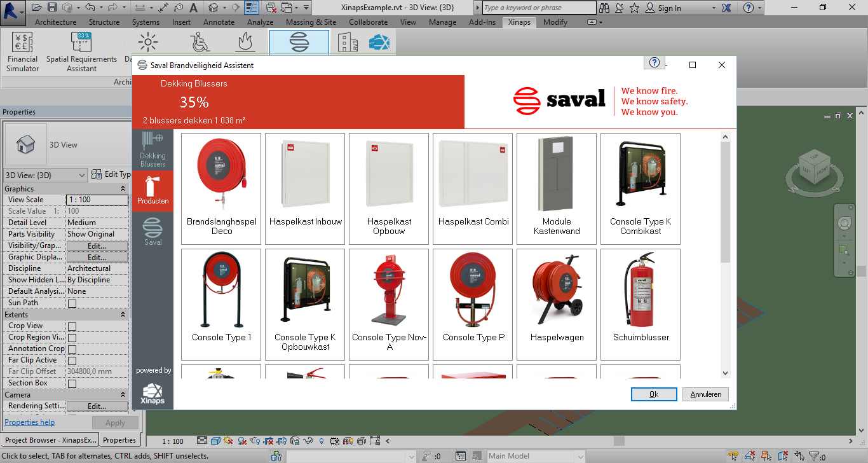Select the Aligned Dimension tool icon
Image resolution: width=868 pixels, height=463 pixels.
tap(163, 8)
